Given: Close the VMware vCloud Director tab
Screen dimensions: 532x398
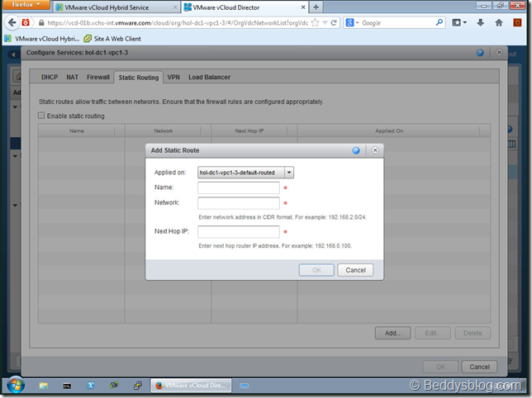Looking at the screenshot, I should 303,7.
